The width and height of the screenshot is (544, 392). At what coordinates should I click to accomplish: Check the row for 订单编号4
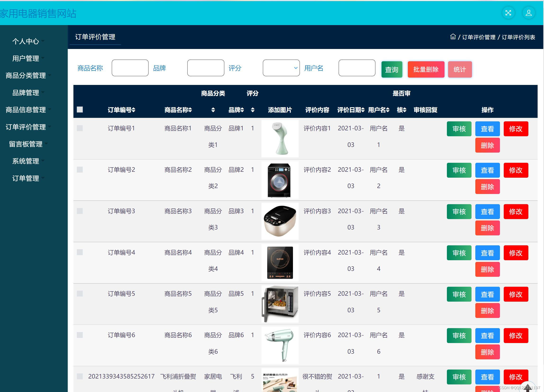[80, 252]
